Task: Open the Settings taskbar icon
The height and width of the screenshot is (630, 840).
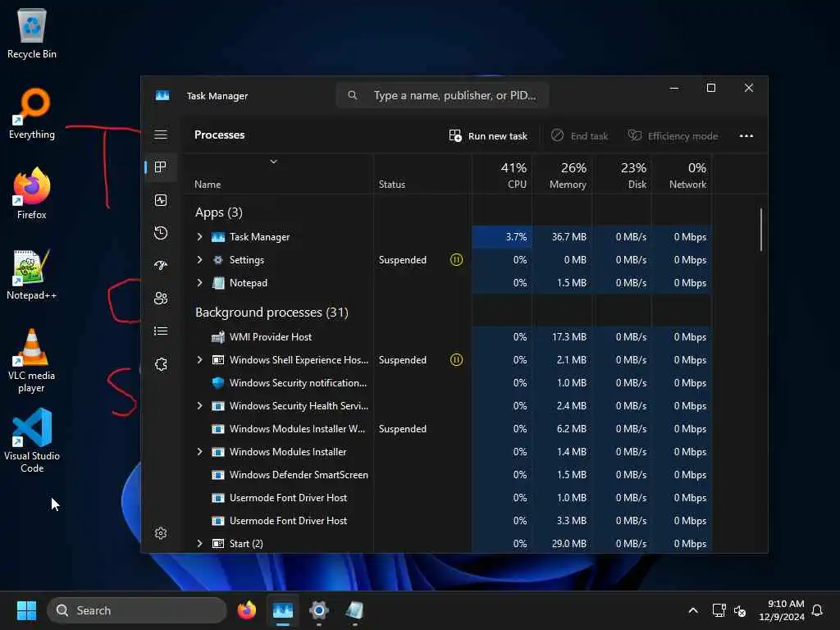Action: [x=319, y=610]
